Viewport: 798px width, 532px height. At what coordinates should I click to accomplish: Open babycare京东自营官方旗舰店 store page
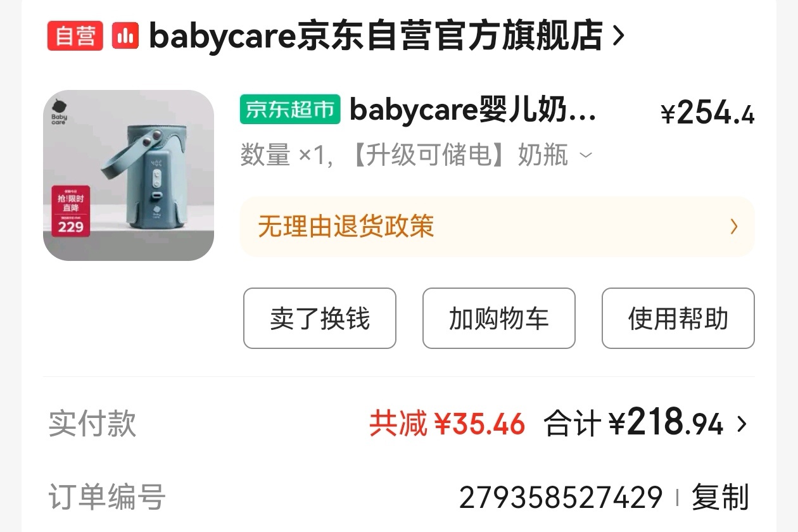coord(375,36)
